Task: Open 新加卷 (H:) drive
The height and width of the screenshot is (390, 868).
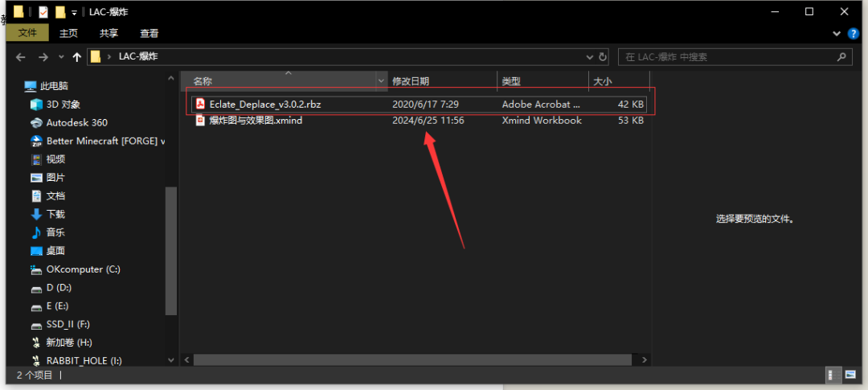Action: 68,342
